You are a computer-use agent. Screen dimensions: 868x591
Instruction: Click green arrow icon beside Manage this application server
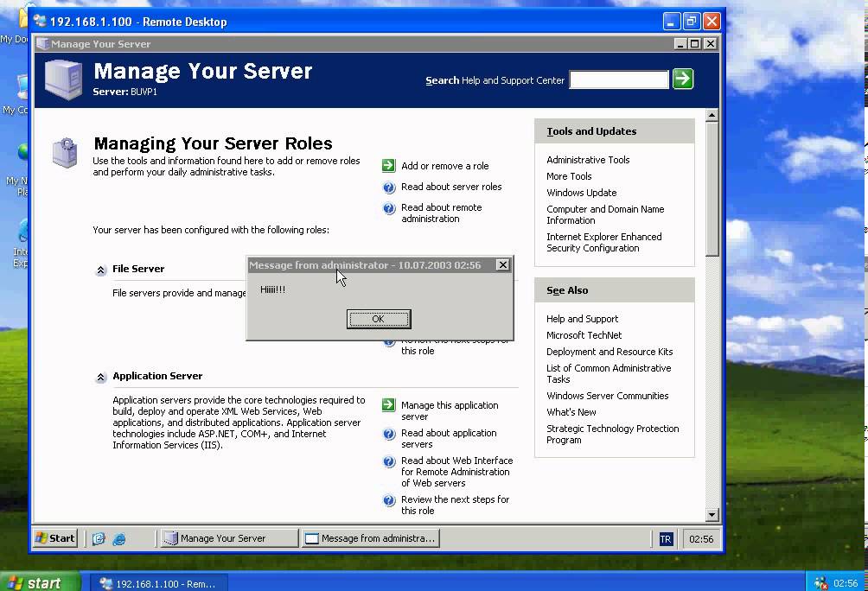(x=388, y=405)
